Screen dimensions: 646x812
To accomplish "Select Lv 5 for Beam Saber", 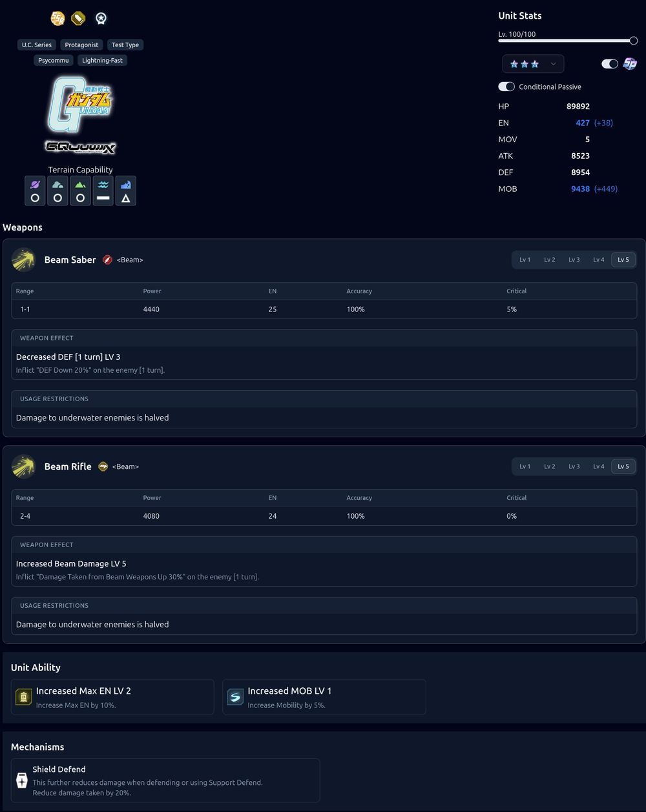I will (x=623, y=260).
